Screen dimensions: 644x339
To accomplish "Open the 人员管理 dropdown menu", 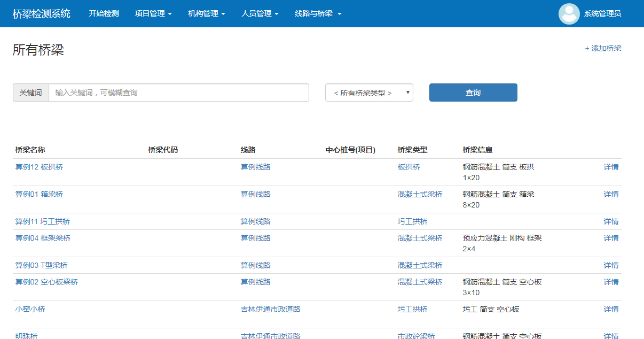I will click(260, 14).
